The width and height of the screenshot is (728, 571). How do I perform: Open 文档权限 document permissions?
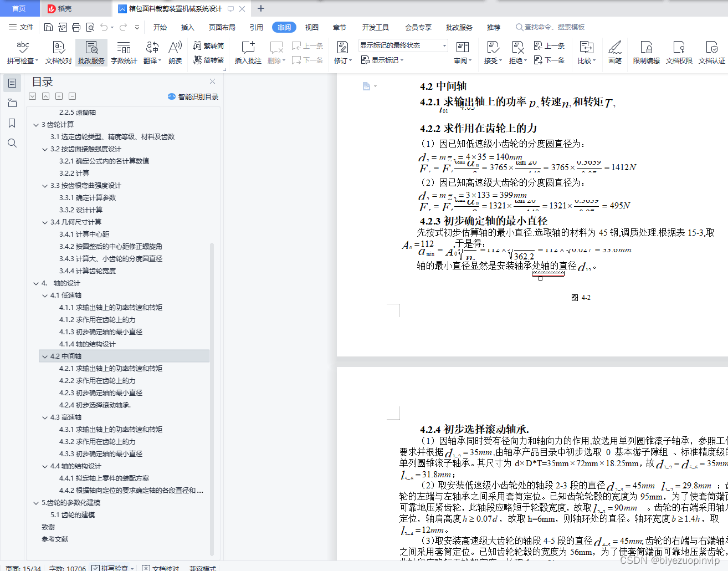pos(679,53)
